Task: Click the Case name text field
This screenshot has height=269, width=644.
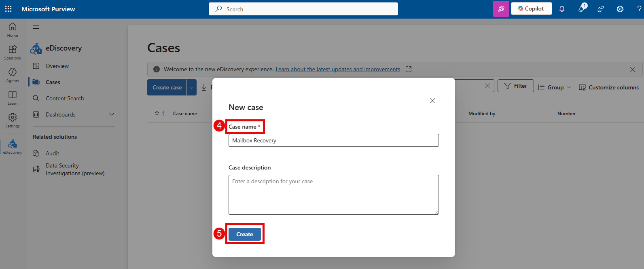Action: pos(333,140)
